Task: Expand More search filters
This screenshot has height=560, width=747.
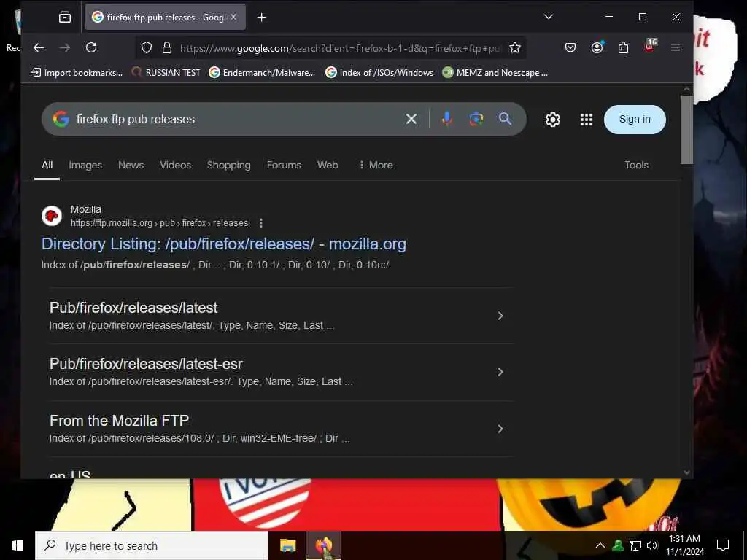Action: [x=376, y=165]
